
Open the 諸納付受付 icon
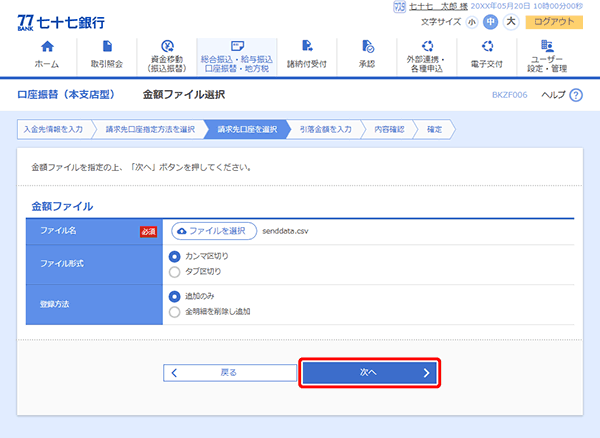point(307,46)
